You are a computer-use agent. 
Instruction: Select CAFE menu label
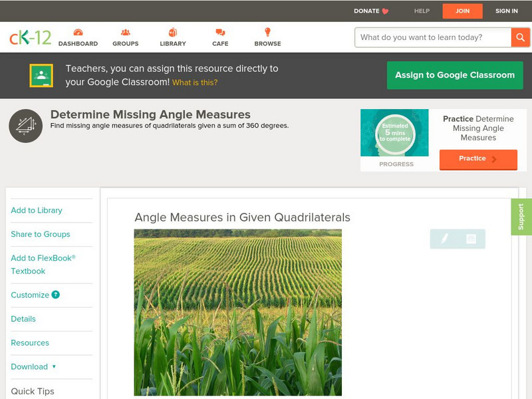pos(220,44)
